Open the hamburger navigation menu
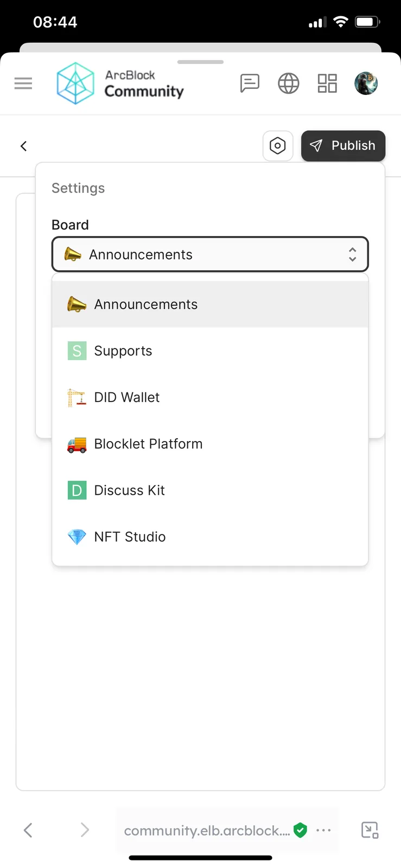The height and width of the screenshot is (868, 401). click(x=23, y=84)
